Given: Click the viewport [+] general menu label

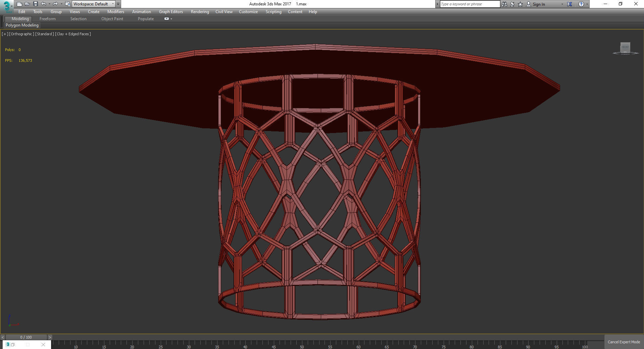Looking at the screenshot, I should (5, 34).
